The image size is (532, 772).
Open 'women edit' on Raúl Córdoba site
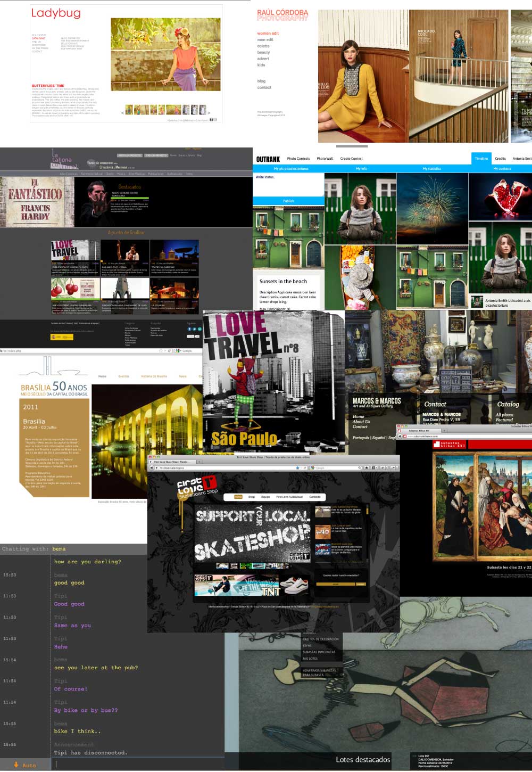point(268,34)
